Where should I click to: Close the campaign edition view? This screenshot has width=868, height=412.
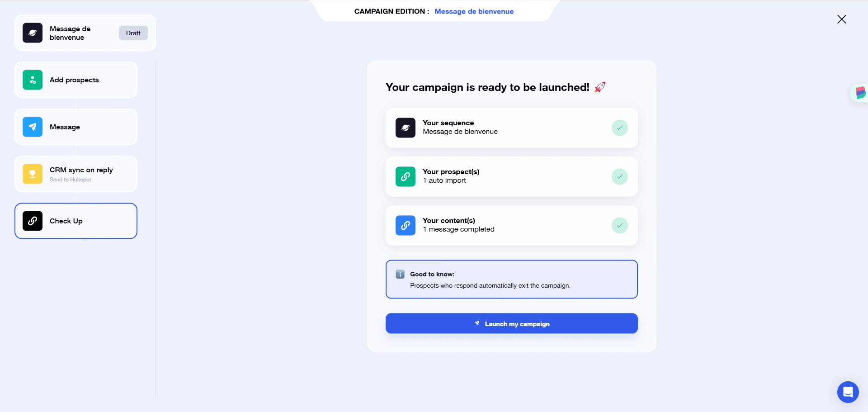coord(842,19)
